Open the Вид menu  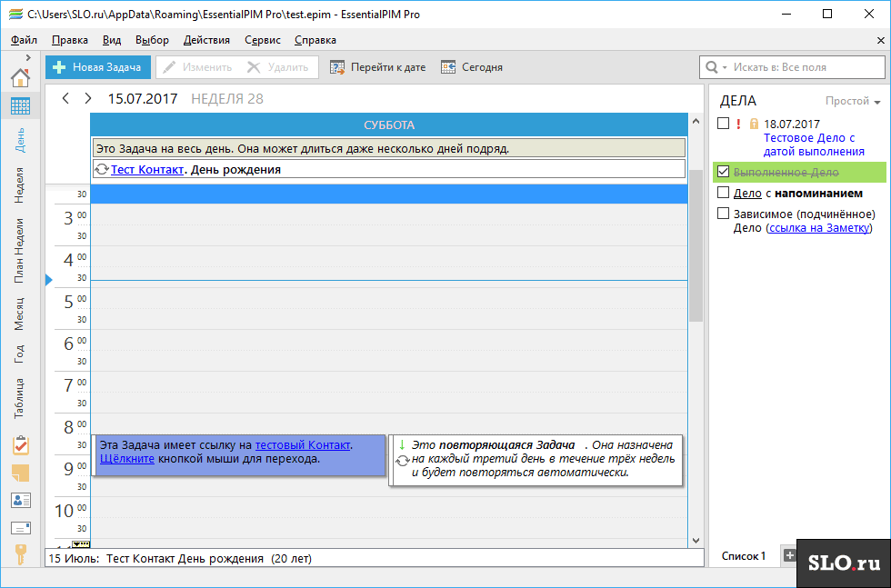(112, 40)
